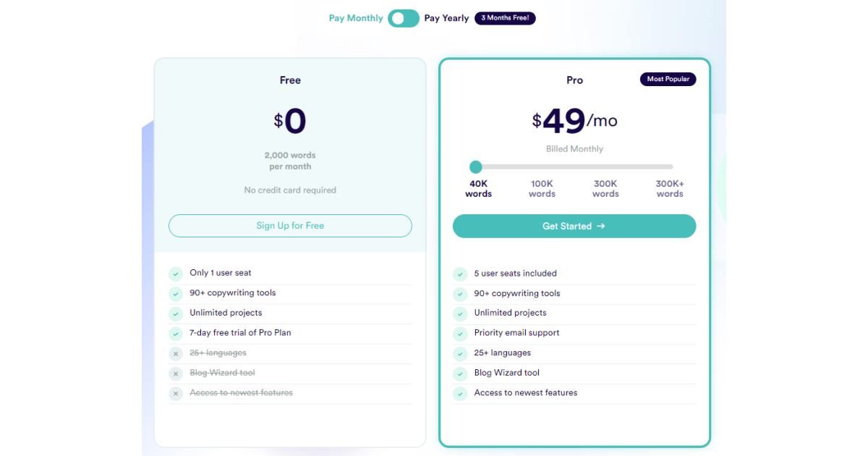Click checkmark icon beside Only 1 user seat
The image size is (868, 456).
point(175,274)
